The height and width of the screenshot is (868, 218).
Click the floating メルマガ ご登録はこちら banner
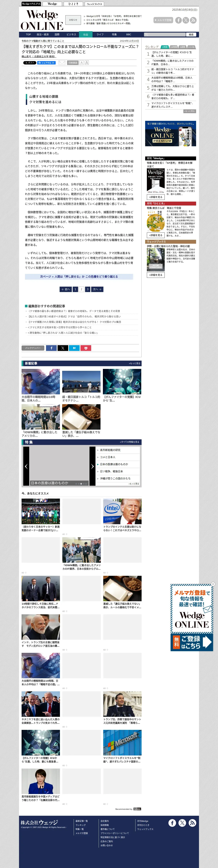[192, 618]
